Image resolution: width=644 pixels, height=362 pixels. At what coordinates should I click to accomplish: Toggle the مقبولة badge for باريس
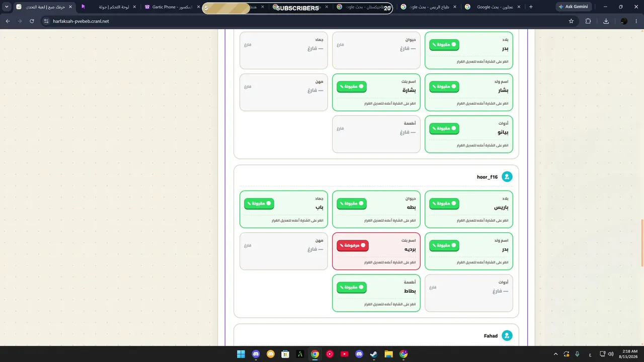[x=444, y=204]
